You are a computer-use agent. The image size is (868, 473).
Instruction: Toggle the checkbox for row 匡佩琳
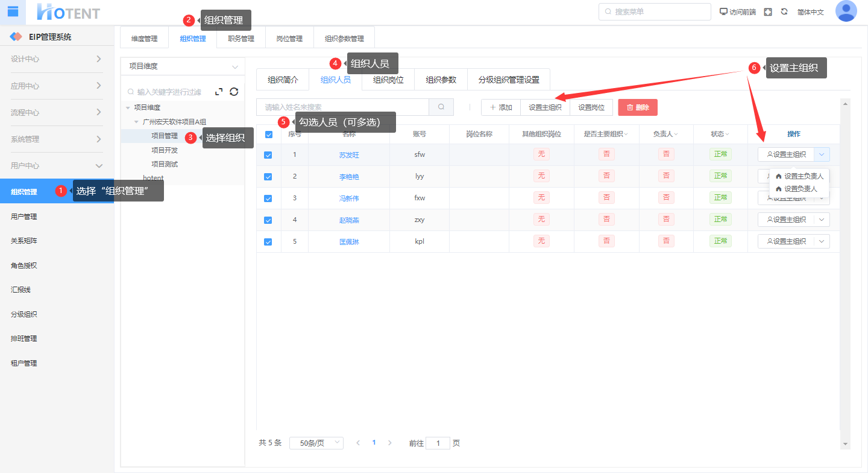coord(268,242)
